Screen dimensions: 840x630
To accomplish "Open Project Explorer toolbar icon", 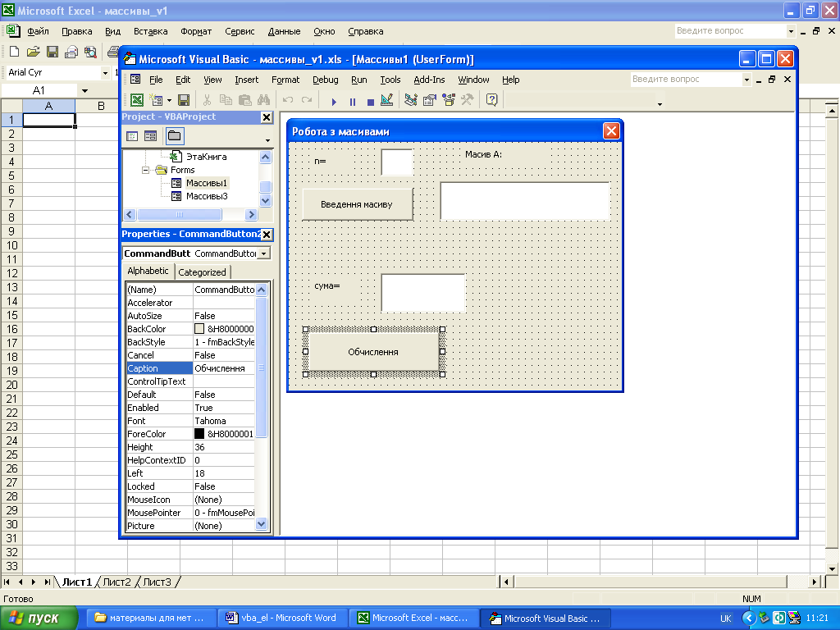I will click(411, 99).
